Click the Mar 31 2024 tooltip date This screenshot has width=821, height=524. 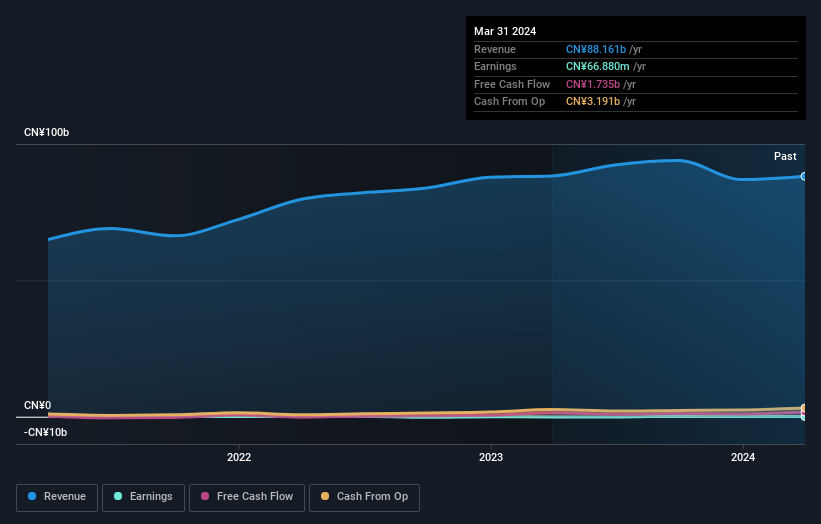505,31
